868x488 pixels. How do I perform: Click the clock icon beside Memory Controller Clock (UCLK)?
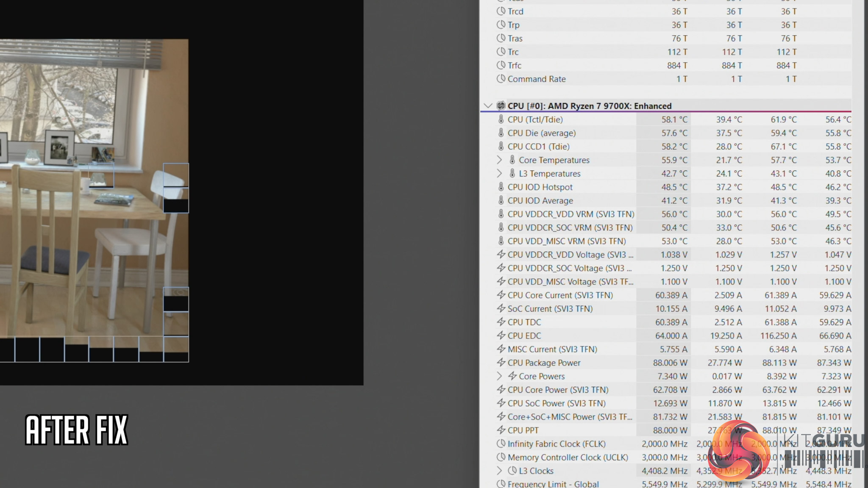click(501, 457)
